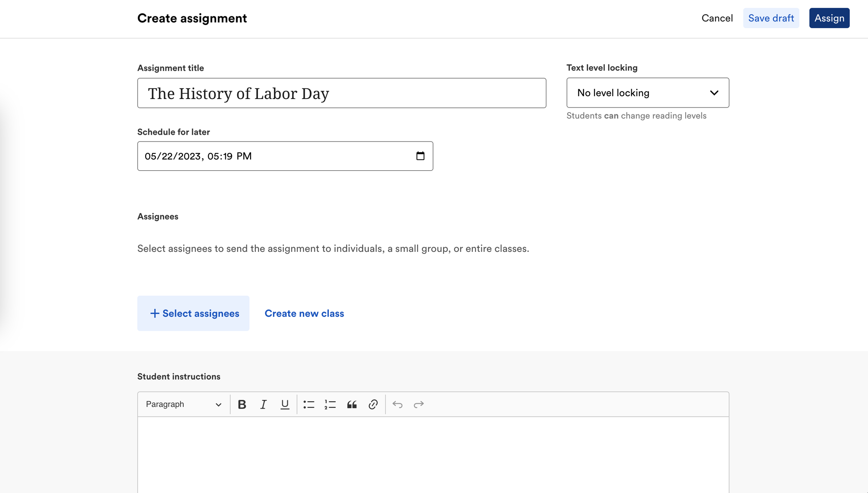Save the assignment as a draft
The width and height of the screenshot is (868, 493).
(x=771, y=18)
